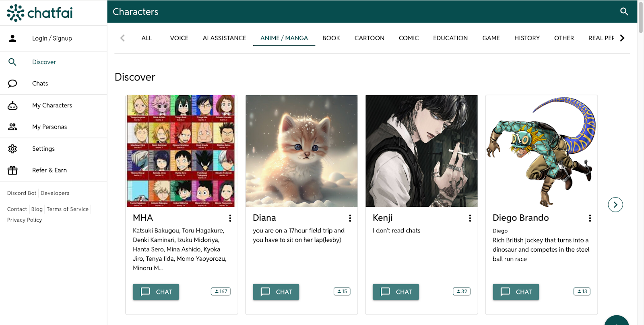Open the Terms of Service link
This screenshot has width=644, height=325.
click(x=68, y=209)
